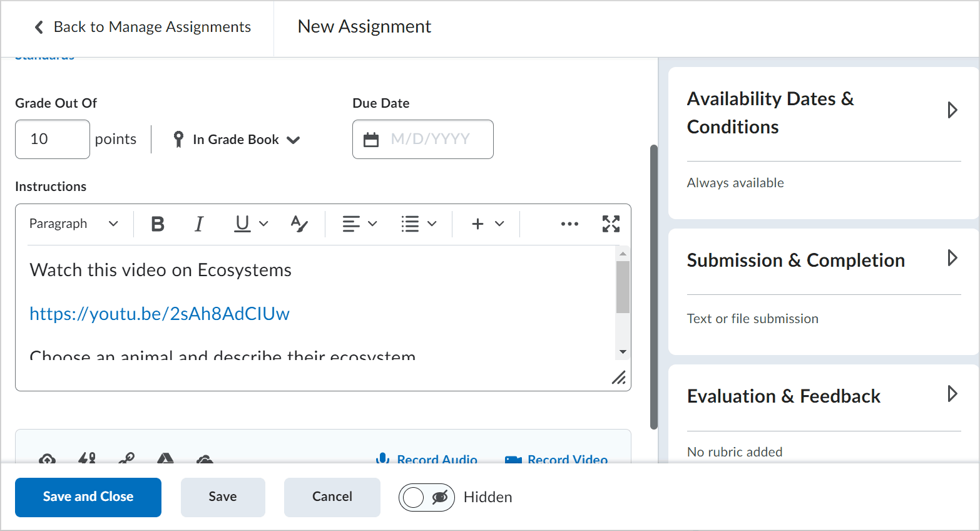Open the Paragraph style dropdown
980x531 pixels.
73,224
